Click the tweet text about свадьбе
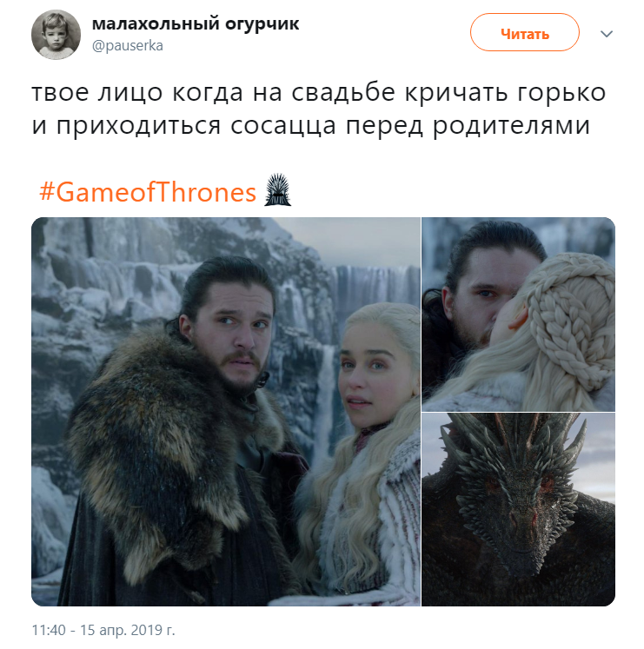Viewport: 644px width, 649px height. tap(318, 109)
